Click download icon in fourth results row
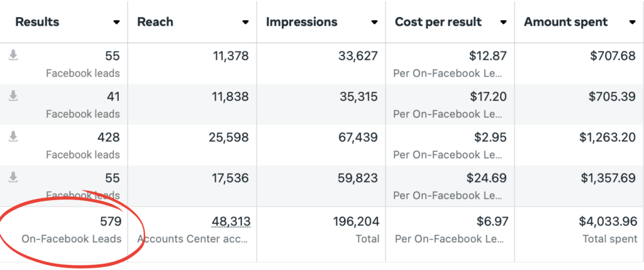The height and width of the screenshot is (270, 644). 13,177
